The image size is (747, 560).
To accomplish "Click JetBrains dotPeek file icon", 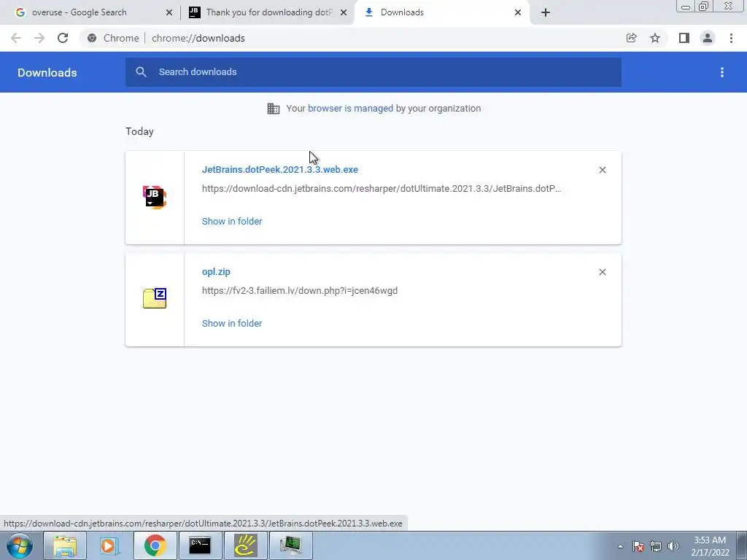I will point(155,198).
